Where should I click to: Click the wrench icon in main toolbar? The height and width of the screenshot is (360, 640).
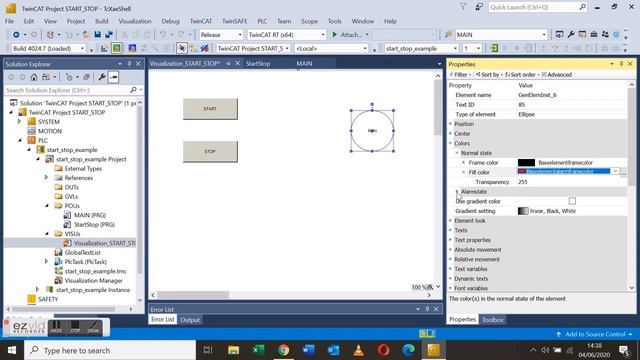click(x=571, y=35)
